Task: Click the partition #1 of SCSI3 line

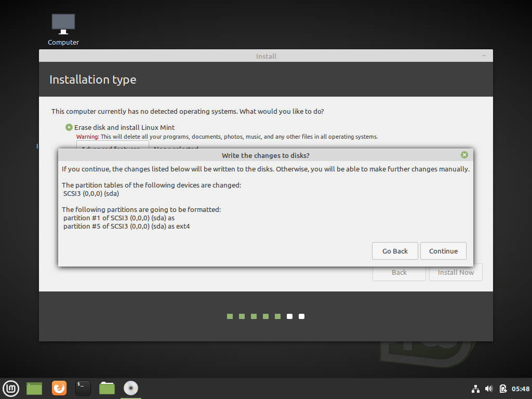Action: pos(119,218)
